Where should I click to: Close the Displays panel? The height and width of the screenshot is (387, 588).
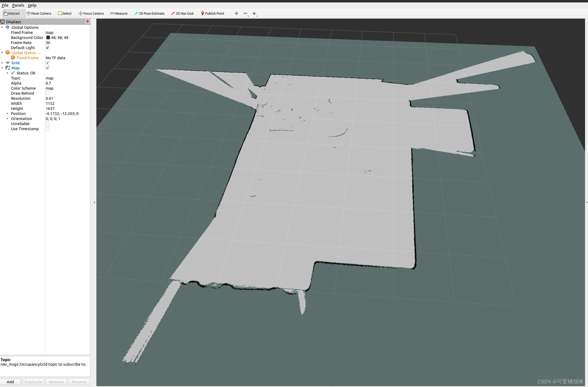click(x=87, y=22)
